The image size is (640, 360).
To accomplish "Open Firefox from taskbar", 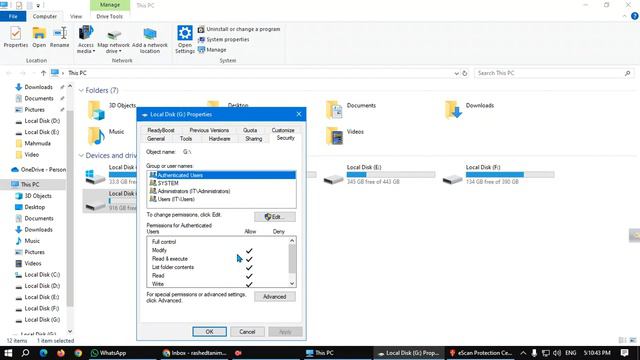I will point(61,353).
